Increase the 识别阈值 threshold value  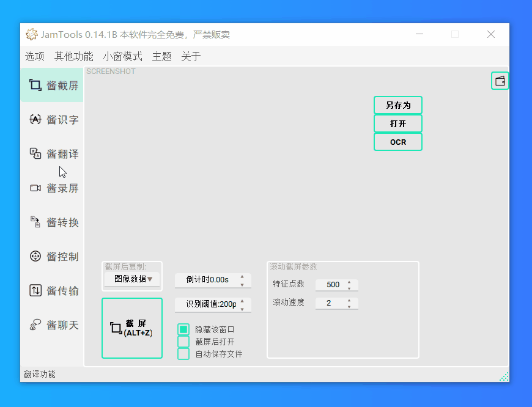pos(242,301)
